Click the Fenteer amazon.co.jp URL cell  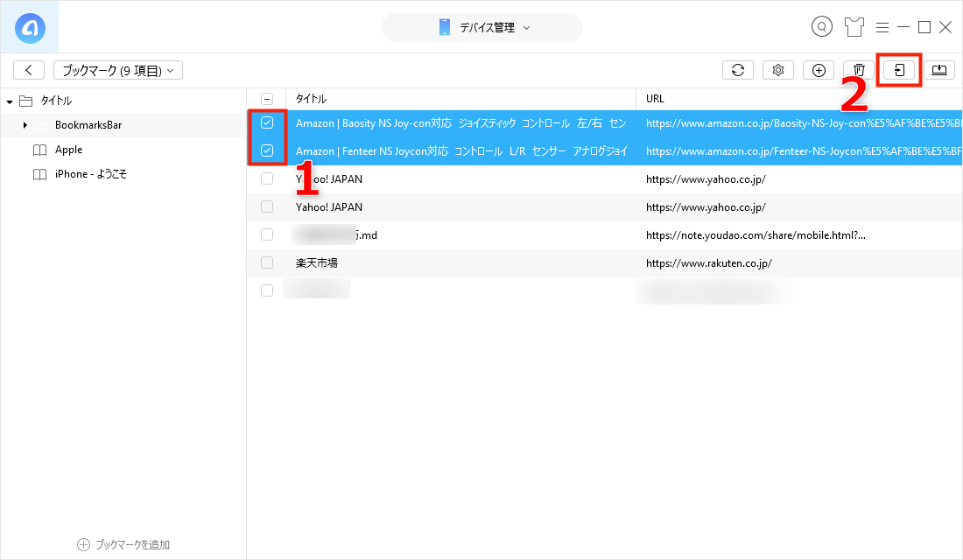[x=804, y=151]
